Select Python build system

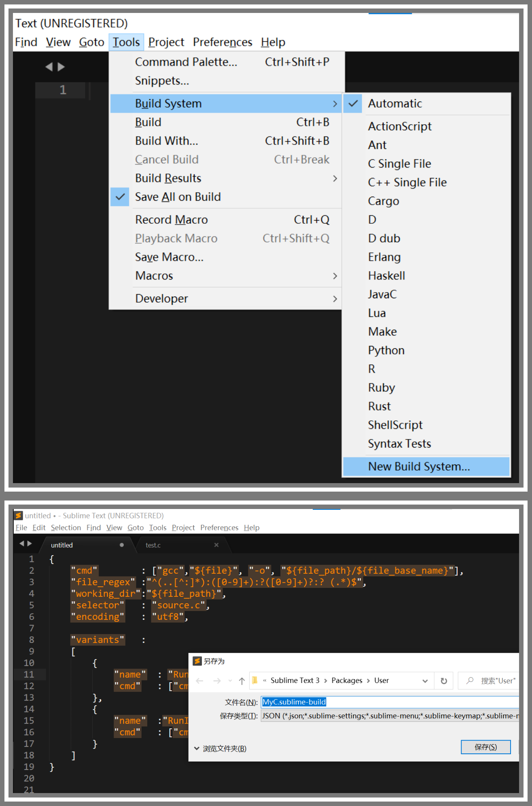tap(426, 350)
